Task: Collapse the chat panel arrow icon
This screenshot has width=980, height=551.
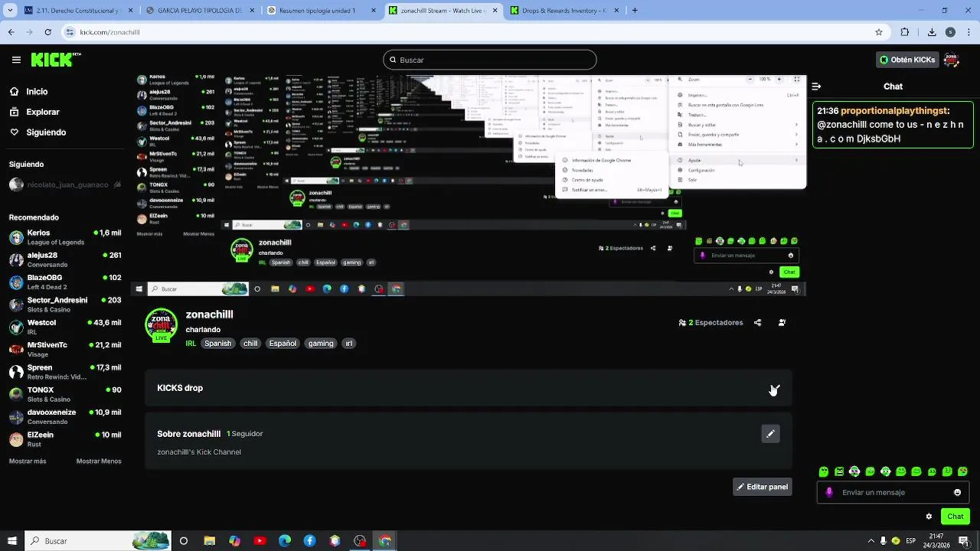Action: 816,86
